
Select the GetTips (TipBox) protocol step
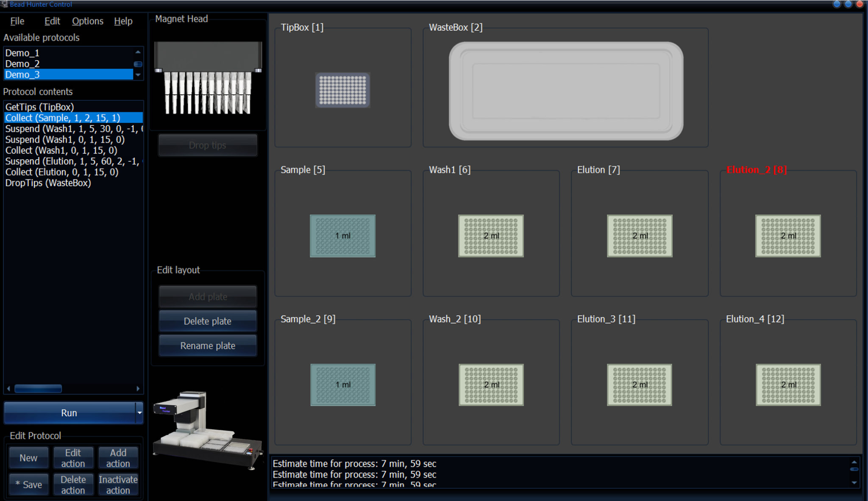[40, 107]
